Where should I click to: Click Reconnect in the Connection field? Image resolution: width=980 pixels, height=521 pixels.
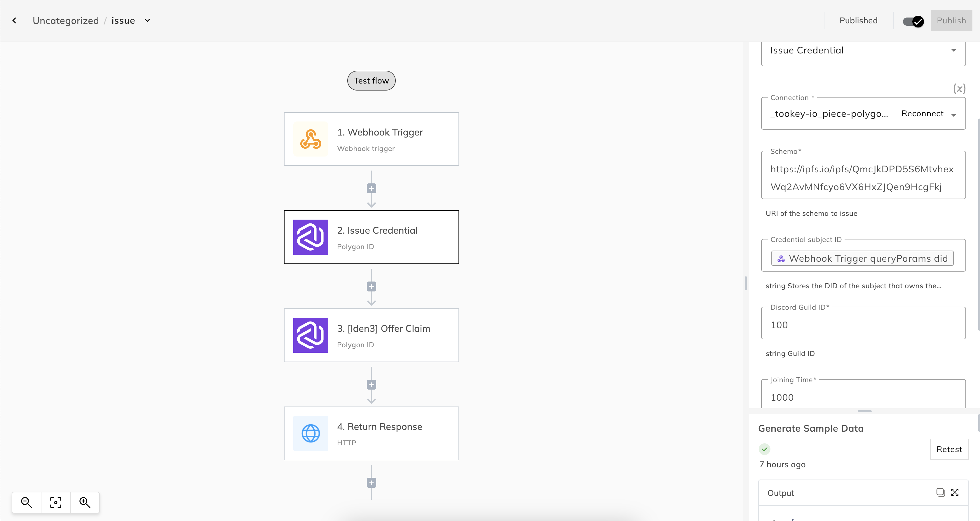[922, 114]
